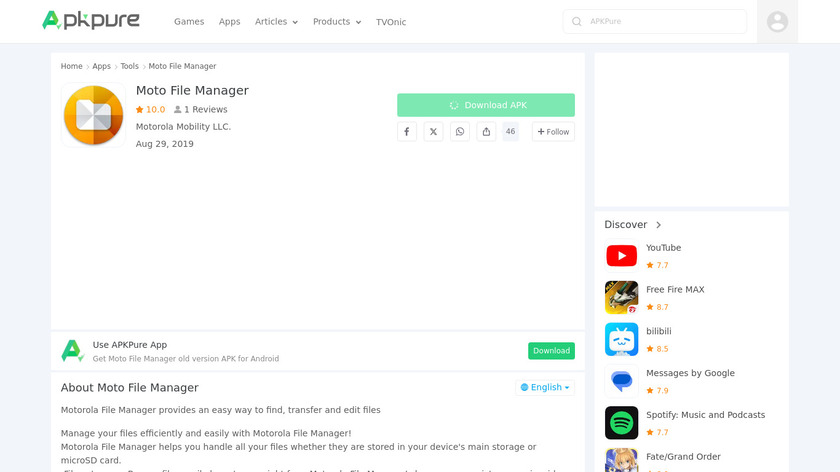The height and width of the screenshot is (472, 840).
Task: Go to Tools breadcrumb
Action: tap(129, 66)
